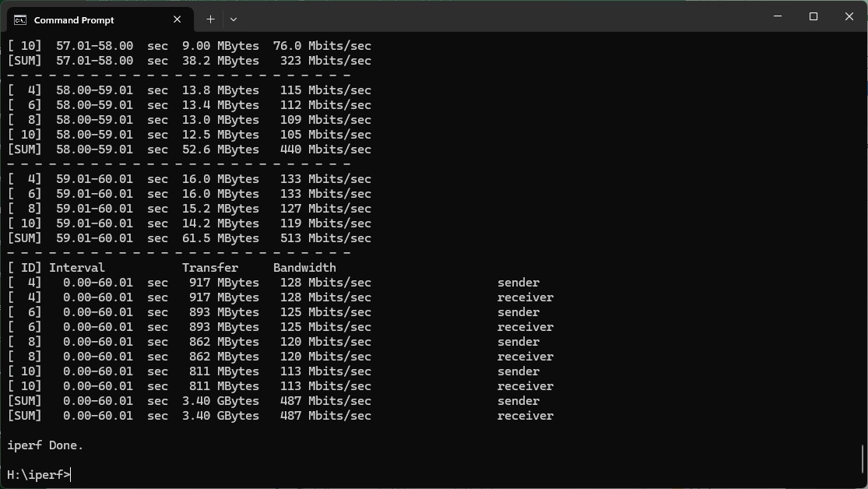Click '862 MBytes' in the [ 8] sender row
Screen dimensions: 868x489
tap(224, 342)
